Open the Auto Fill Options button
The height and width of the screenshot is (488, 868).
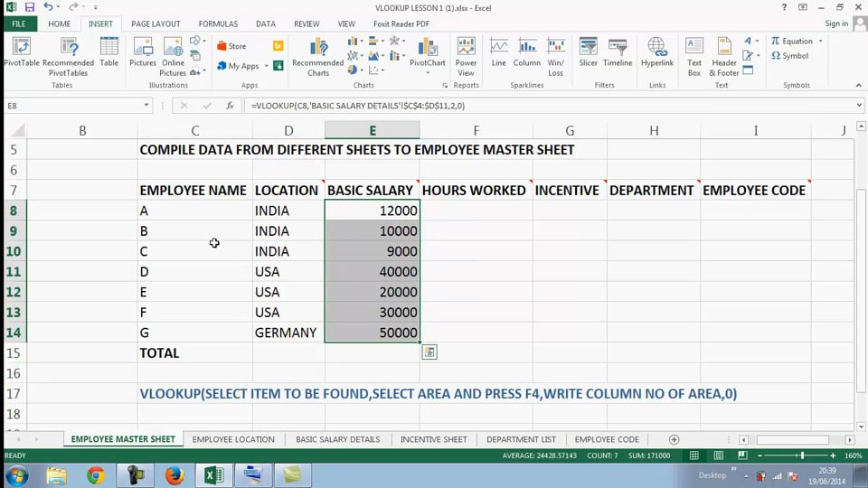pyautogui.click(x=429, y=352)
